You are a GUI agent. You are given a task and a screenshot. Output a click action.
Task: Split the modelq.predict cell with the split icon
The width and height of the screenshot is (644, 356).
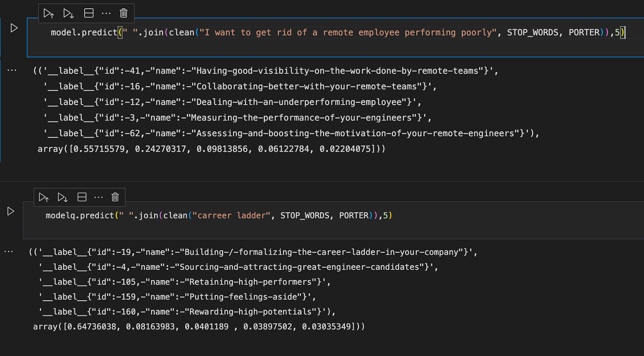click(x=82, y=197)
